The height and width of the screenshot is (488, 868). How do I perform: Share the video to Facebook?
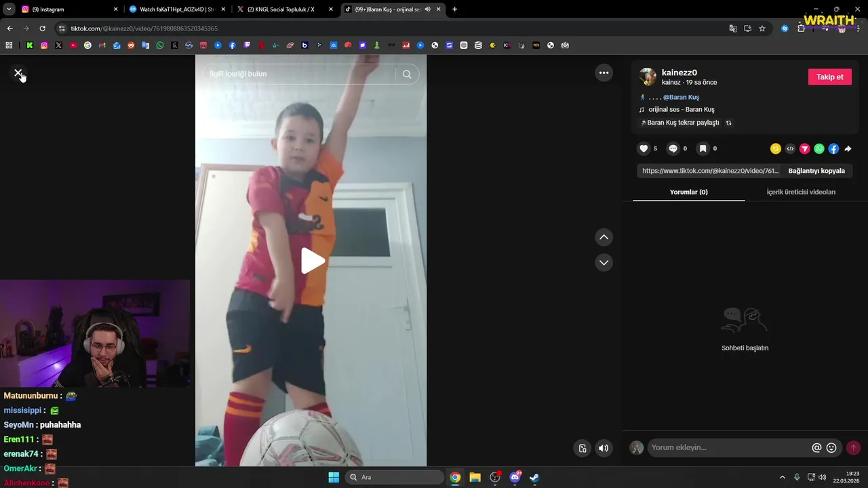pyautogui.click(x=833, y=148)
